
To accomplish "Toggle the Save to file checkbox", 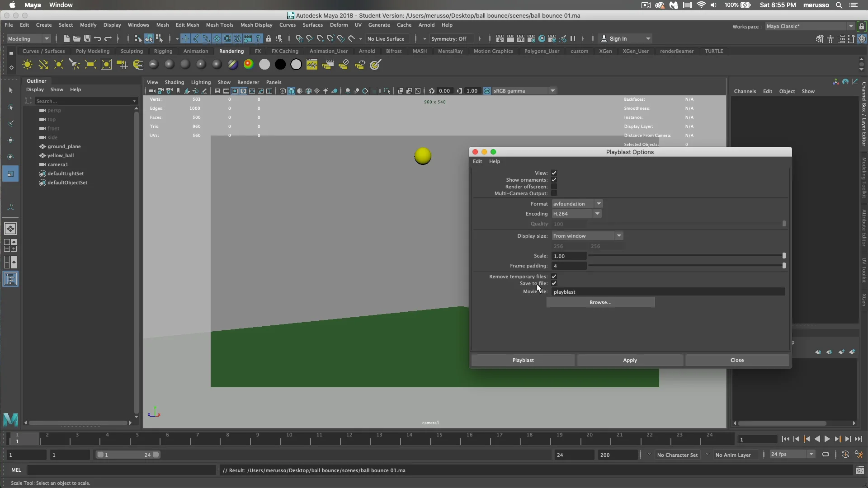I will (554, 283).
